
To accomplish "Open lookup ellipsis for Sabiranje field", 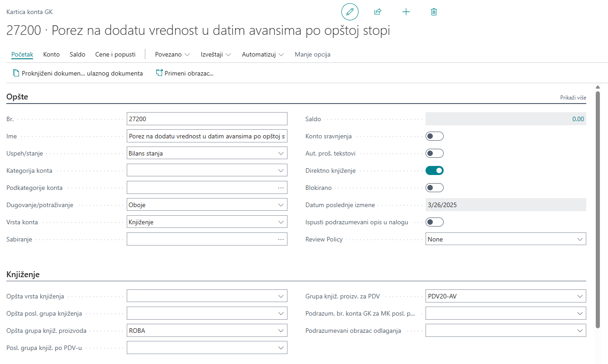I will point(281,239).
